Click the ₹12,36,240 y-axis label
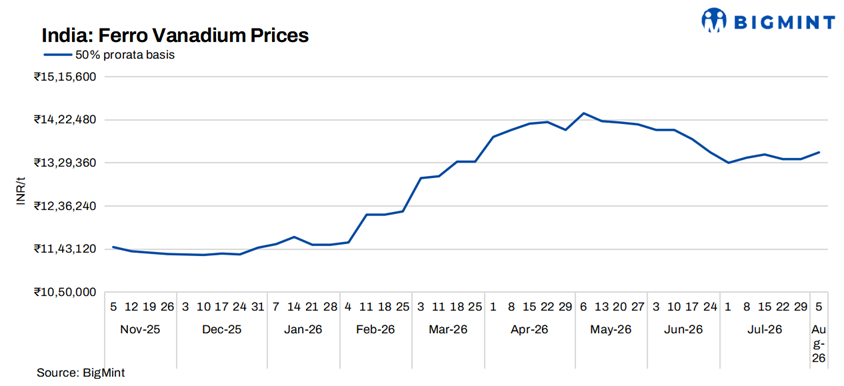This screenshot has width=844, height=386. coord(65,206)
